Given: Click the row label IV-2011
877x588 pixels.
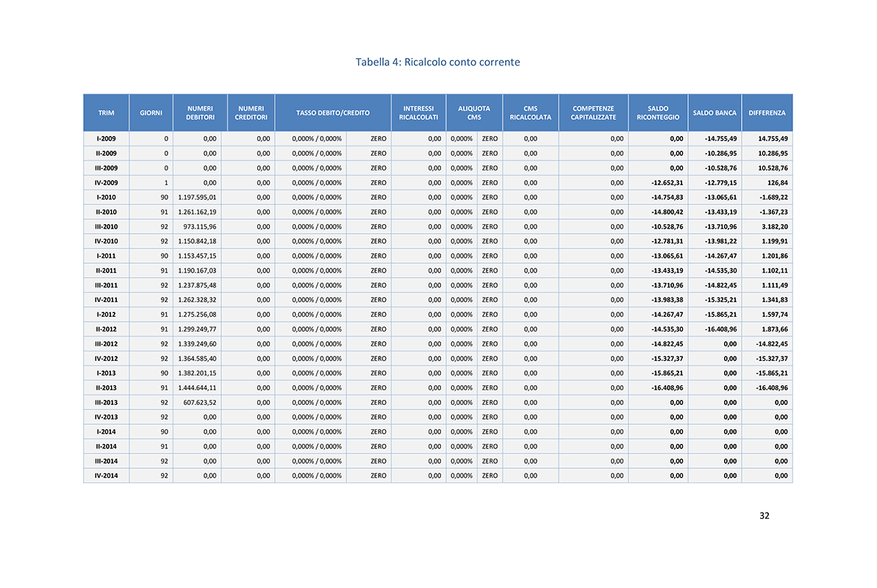Looking at the screenshot, I should (x=107, y=300).
